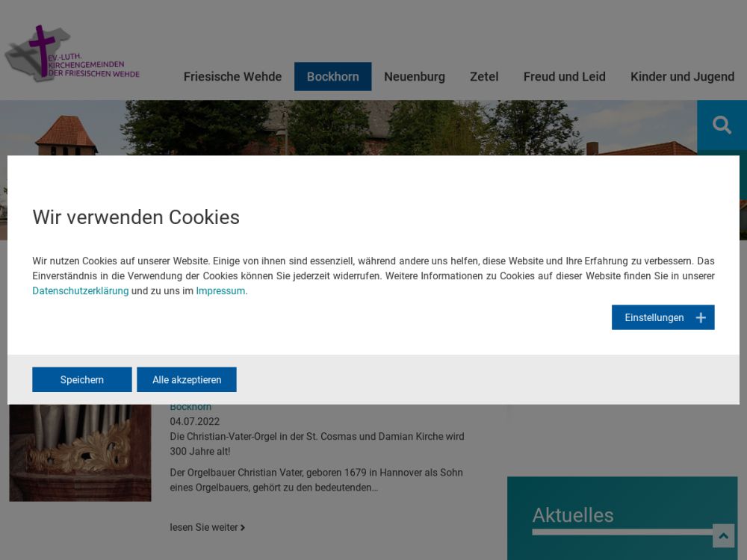Screen dimensions: 747x560
Task: Click the Bockhorn category link above the date
Action: click(190, 407)
